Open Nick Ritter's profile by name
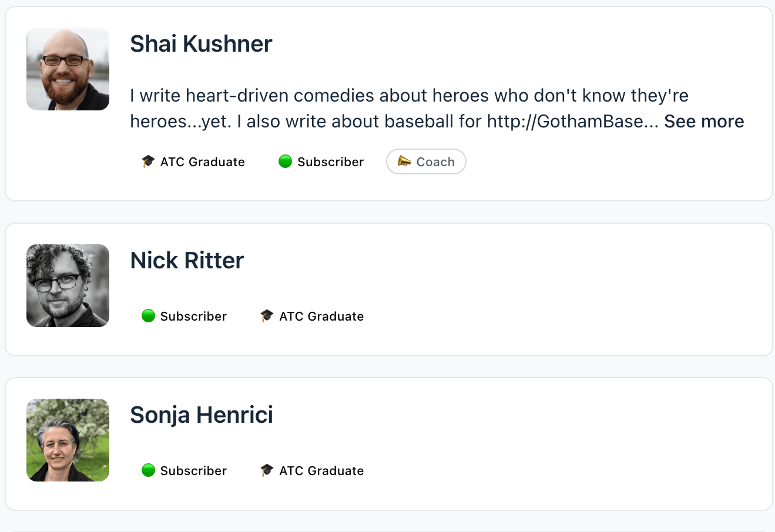Viewport: 775px width, 532px height. click(x=187, y=261)
